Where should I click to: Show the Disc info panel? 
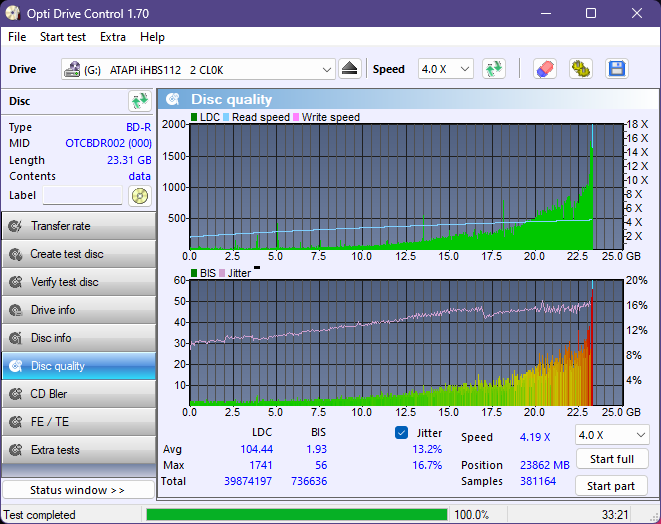(x=79, y=338)
